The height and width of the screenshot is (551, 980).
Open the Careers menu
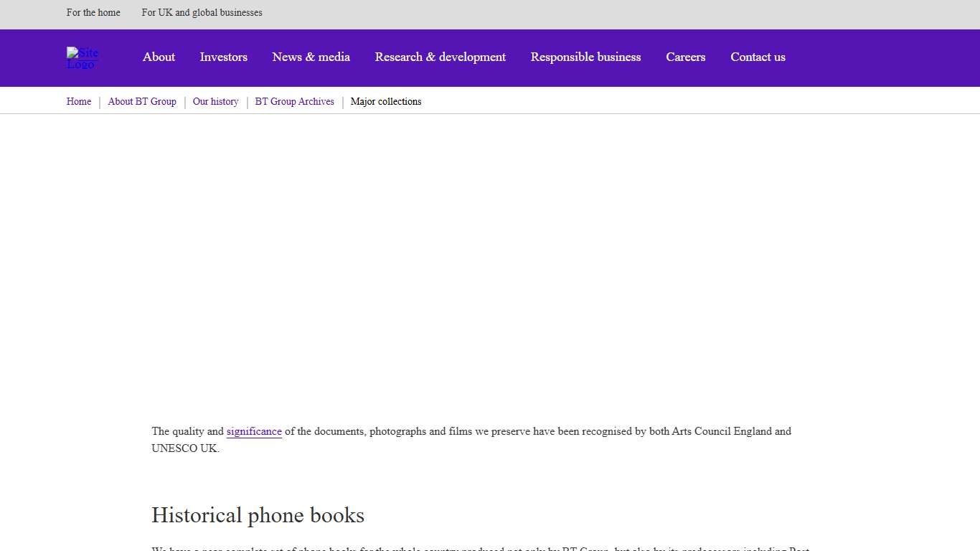[685, 57]
